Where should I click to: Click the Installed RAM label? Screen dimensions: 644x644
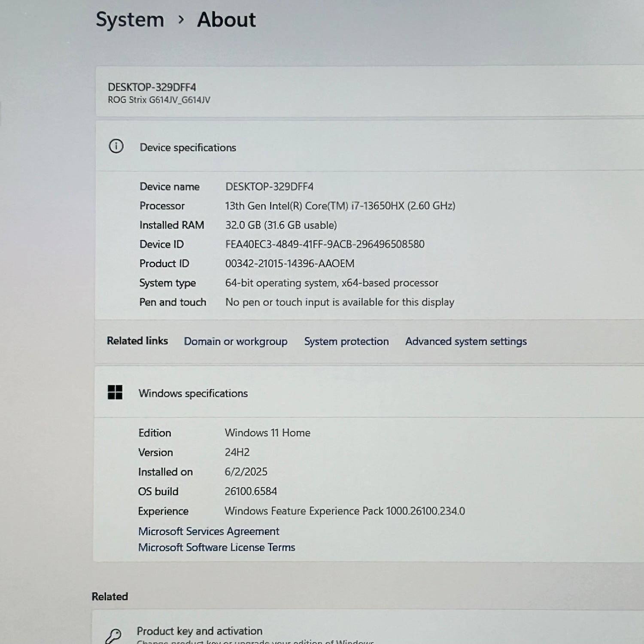tap(172, 225)
